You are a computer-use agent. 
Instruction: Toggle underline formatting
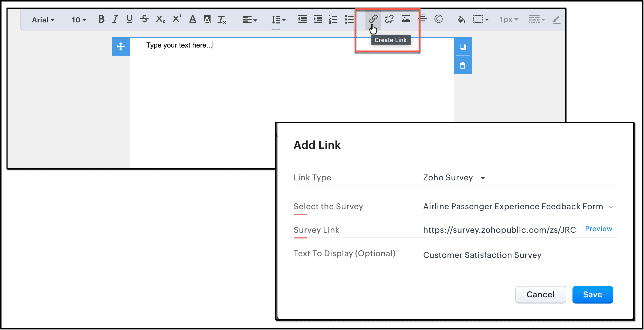pos(129,19)
